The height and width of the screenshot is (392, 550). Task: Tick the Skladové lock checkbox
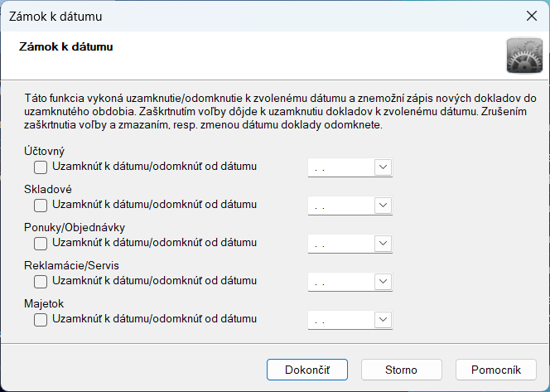coord(41,205)
